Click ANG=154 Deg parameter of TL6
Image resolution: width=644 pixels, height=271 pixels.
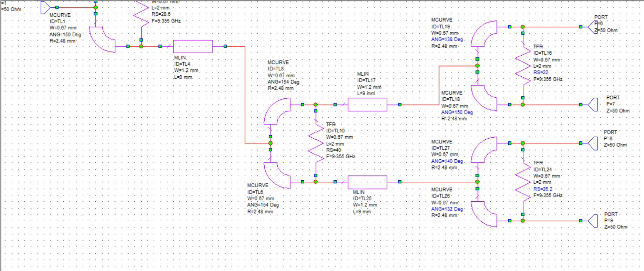tap(263, 205)
